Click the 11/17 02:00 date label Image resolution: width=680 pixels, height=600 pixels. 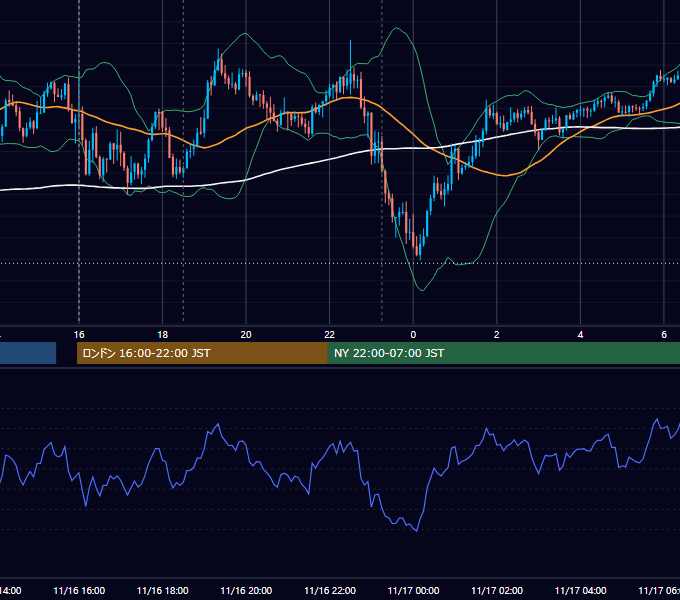pyautogui.click(x=497, y=590)
